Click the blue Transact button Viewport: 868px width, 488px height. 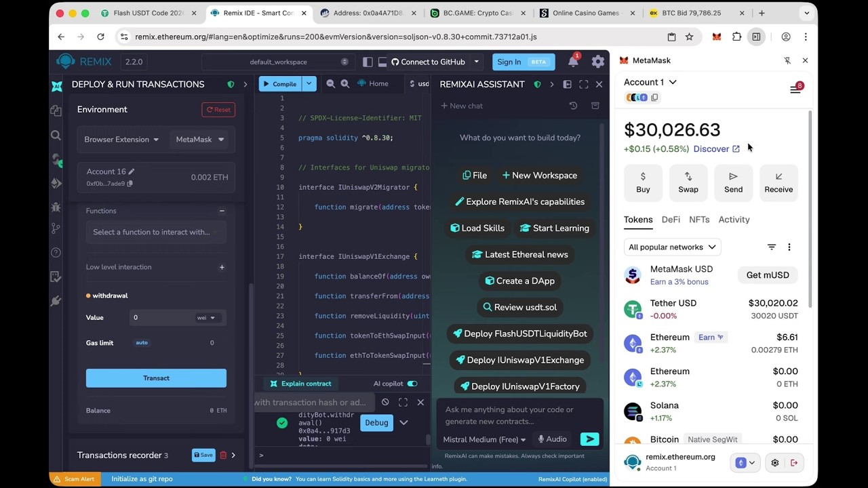pyautogui.click(x=156, y=378)
